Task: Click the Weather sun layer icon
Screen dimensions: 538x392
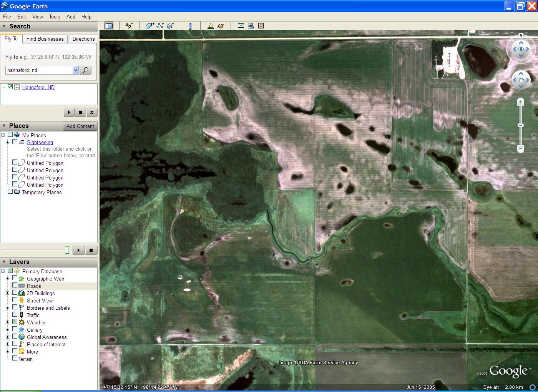Action: pos(22,322)
